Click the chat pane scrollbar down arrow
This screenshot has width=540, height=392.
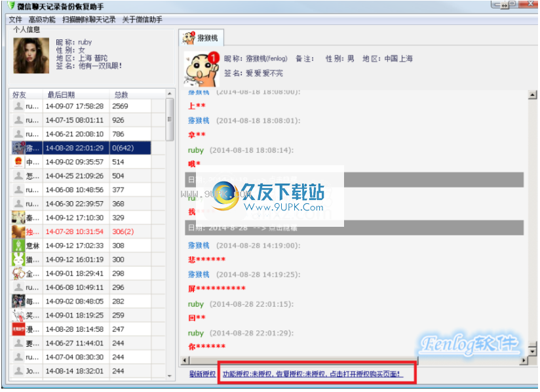[x=532, y=351]
